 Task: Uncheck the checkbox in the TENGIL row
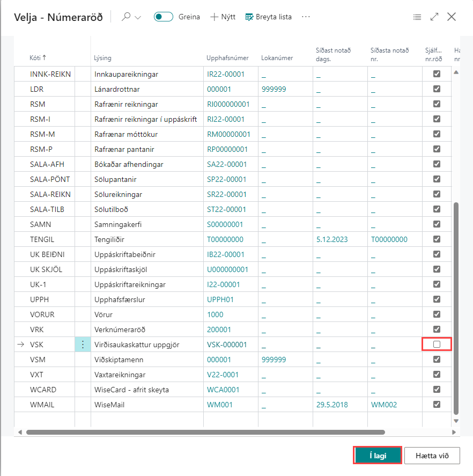click(x=437, y=239)
